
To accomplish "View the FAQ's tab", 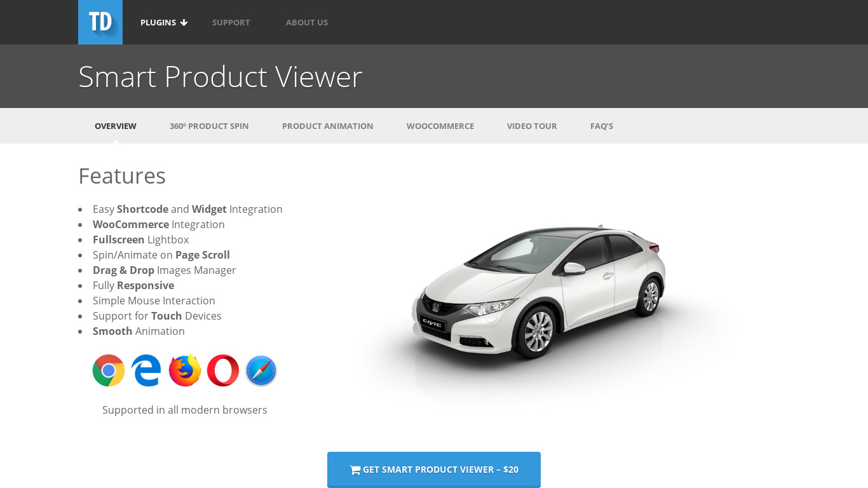I will pyautogui.click(x=602, y=126).
